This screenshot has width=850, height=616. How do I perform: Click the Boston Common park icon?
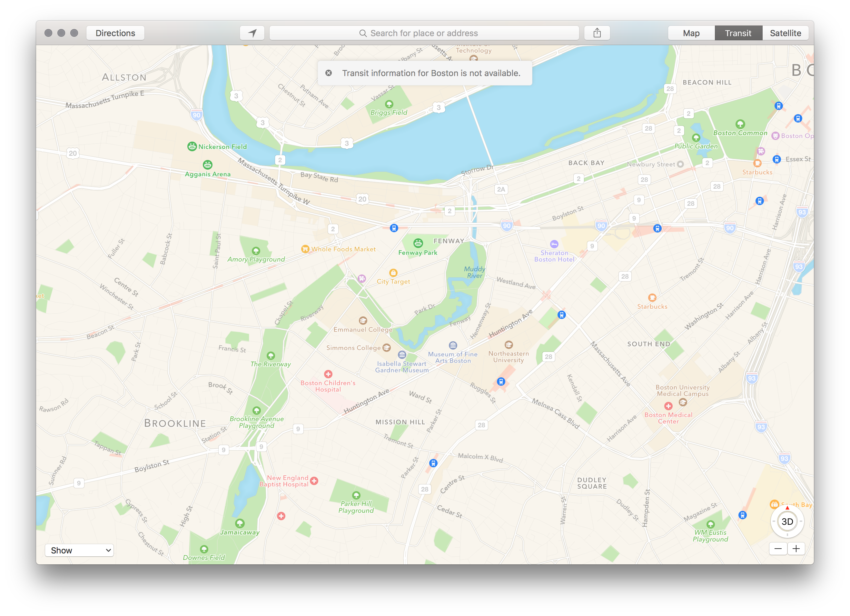[740, 124]
